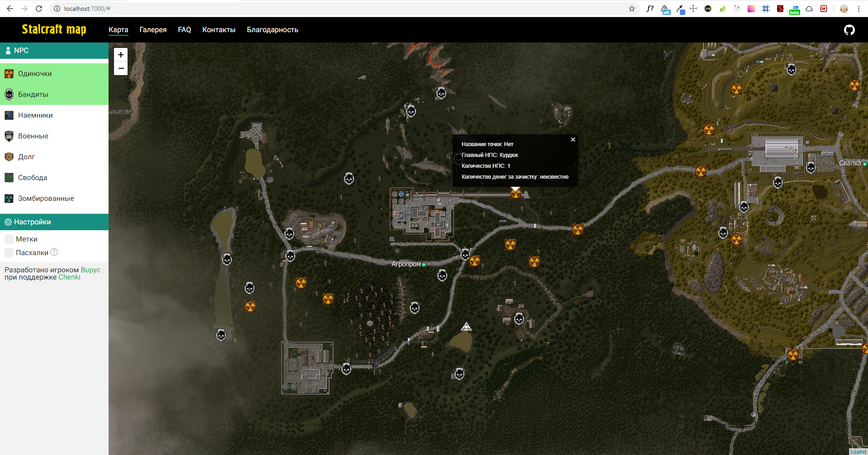Image resolution: width=868 pixels, height=455 pixels.
Task: Toggle the Одиночки NPC filter
Action: click(x=54, y=74)
